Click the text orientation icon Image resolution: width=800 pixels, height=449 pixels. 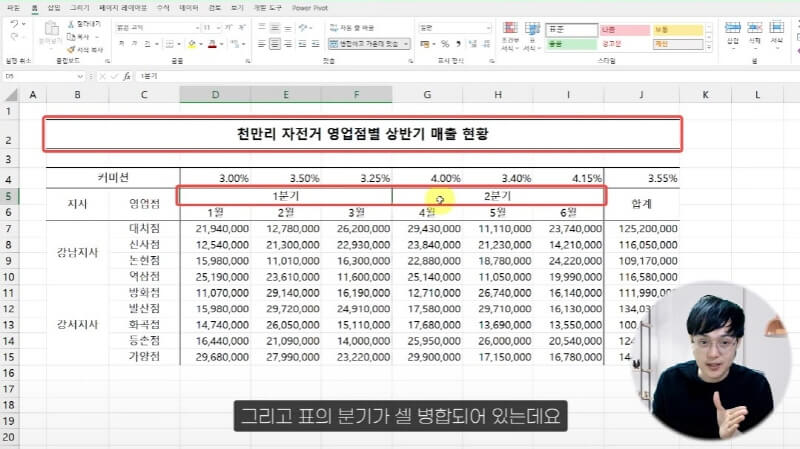click(x=304, y=28)
